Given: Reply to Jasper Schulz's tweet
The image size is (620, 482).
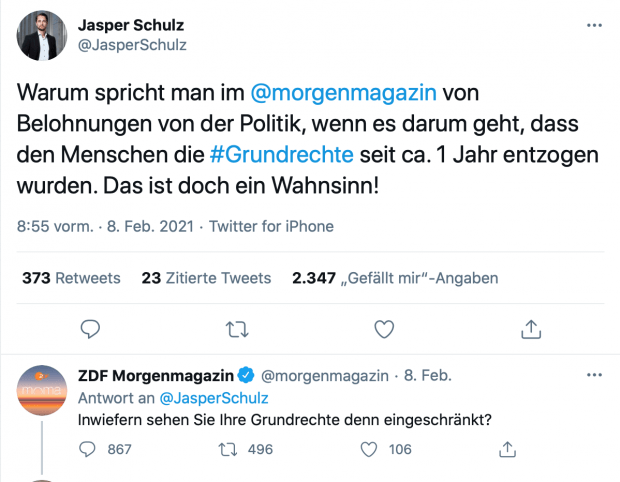Looking at the screenshot, I should pos(89,328).
